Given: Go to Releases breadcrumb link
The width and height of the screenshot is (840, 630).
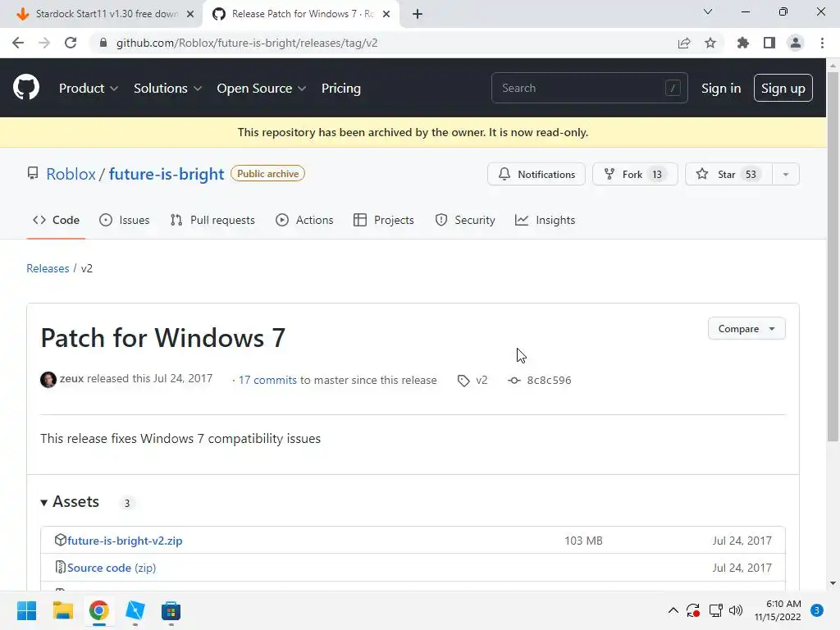Looking at the screenshot, I should click(48, 268).
